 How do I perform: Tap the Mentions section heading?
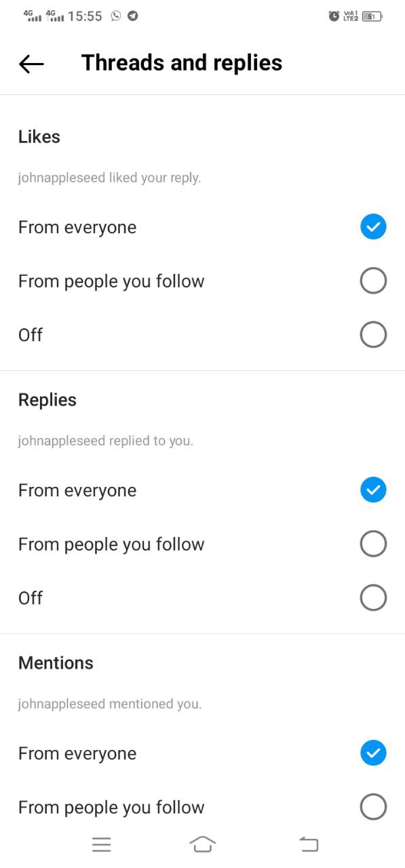pyautogui.click(x=56, y=663)
